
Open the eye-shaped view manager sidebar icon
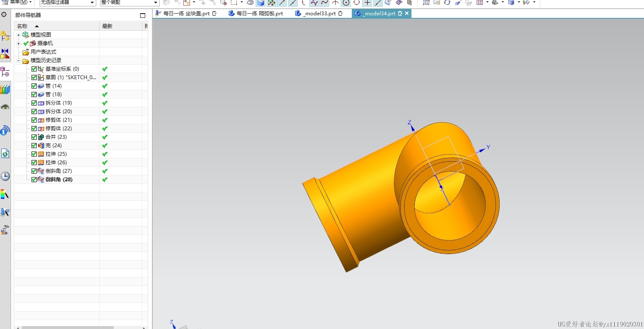5,106
